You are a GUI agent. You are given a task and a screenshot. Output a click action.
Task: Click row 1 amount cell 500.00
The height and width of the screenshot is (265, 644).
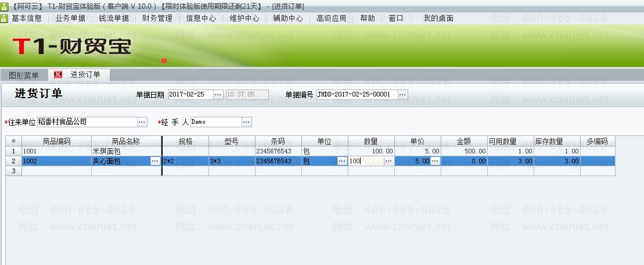point(464,151)
